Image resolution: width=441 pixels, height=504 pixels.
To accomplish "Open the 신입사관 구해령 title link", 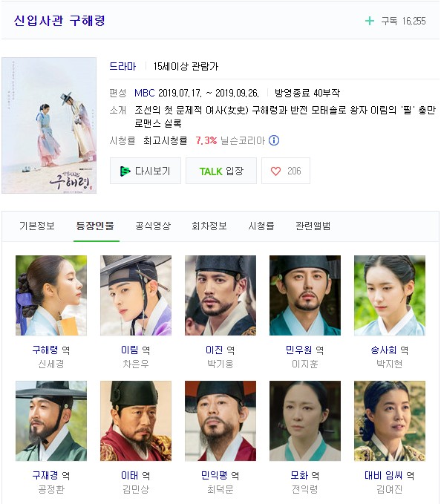I will pos(59,21).
